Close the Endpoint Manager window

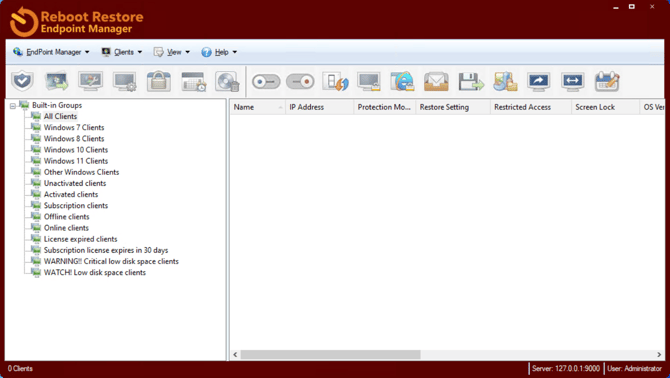coord(652,6)
